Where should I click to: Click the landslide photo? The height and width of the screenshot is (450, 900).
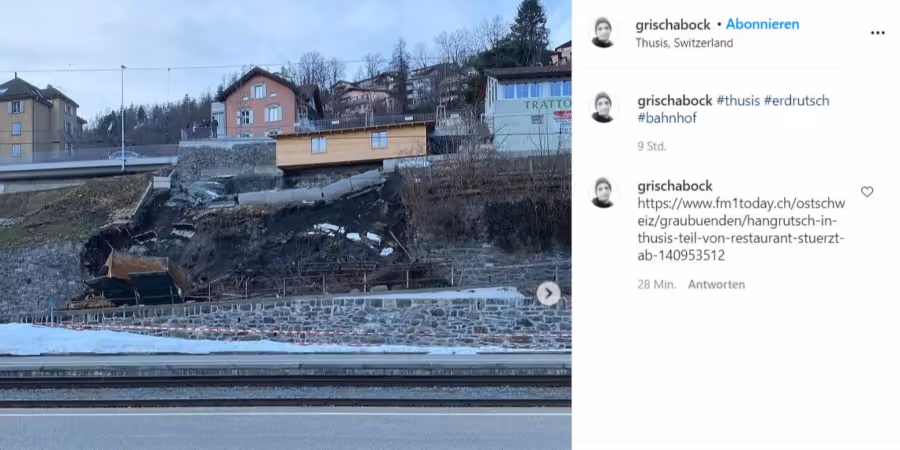(x=285, y=225)
